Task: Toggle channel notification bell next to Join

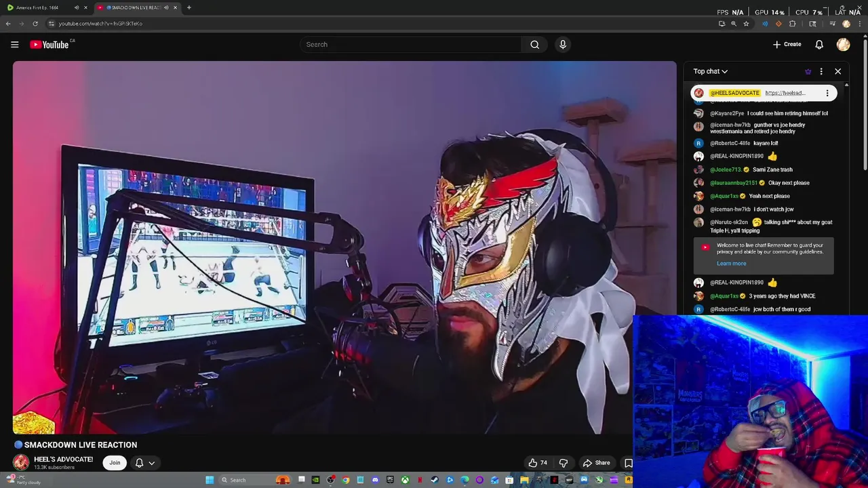Action: 139,463
